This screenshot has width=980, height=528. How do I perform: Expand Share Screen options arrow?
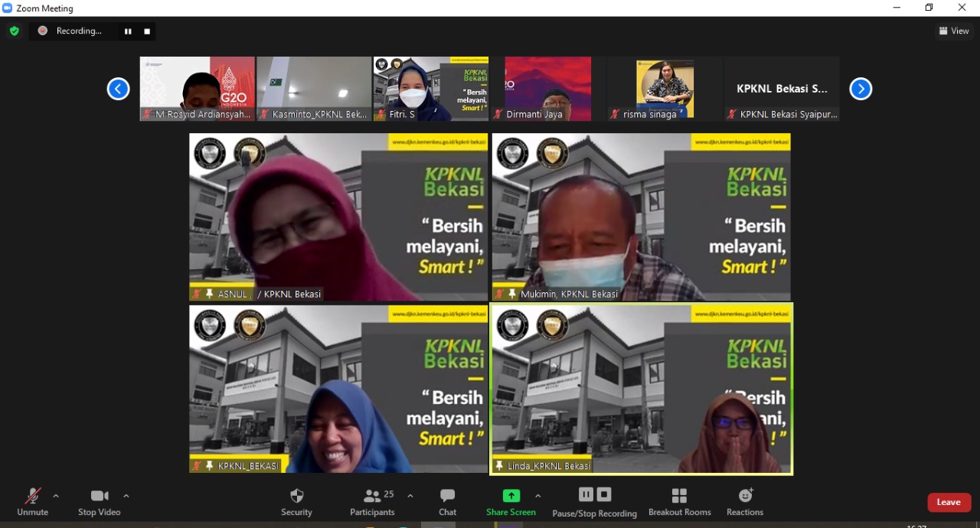pyautogui.click(x=537, y=496)
